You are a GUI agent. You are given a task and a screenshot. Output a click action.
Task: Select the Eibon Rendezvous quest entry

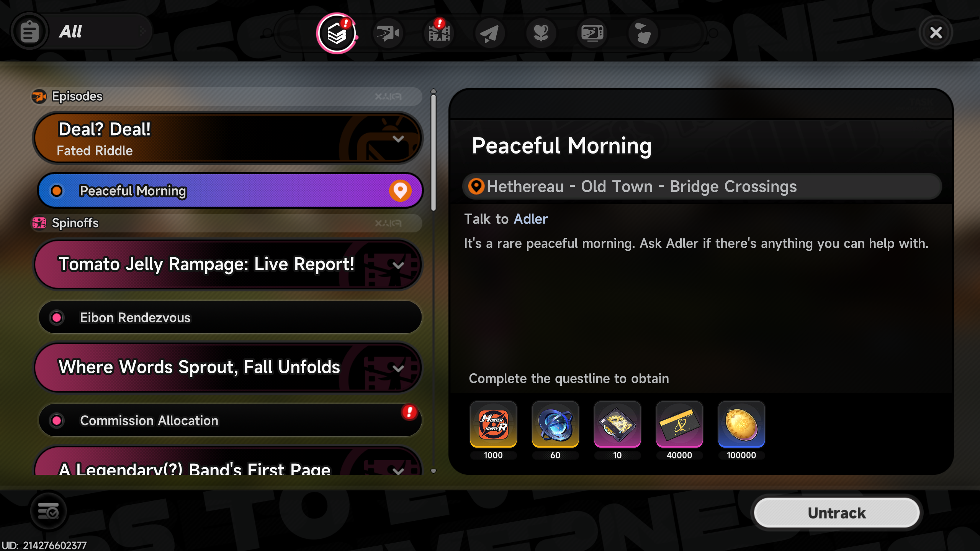(x=230, y=317)
